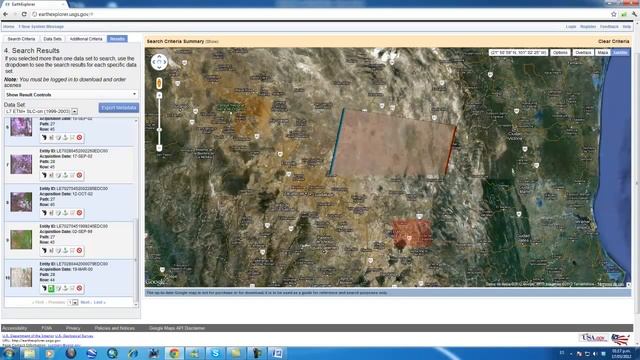Screen dimensions: 640x360
Task: Click the Export Metadata button
Action: point(119,108)
